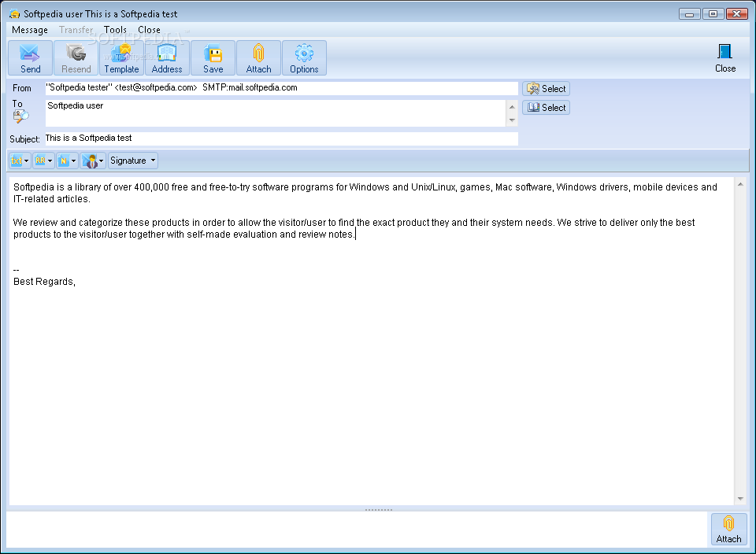Open the Transfer menu
756x554 pixels.
[x=76, y=30]
